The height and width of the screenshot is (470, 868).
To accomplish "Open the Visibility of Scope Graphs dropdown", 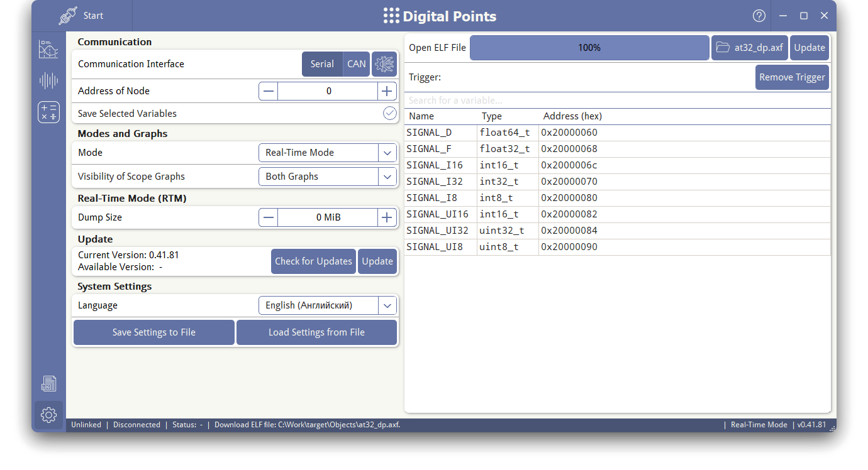I will [328, 177].
